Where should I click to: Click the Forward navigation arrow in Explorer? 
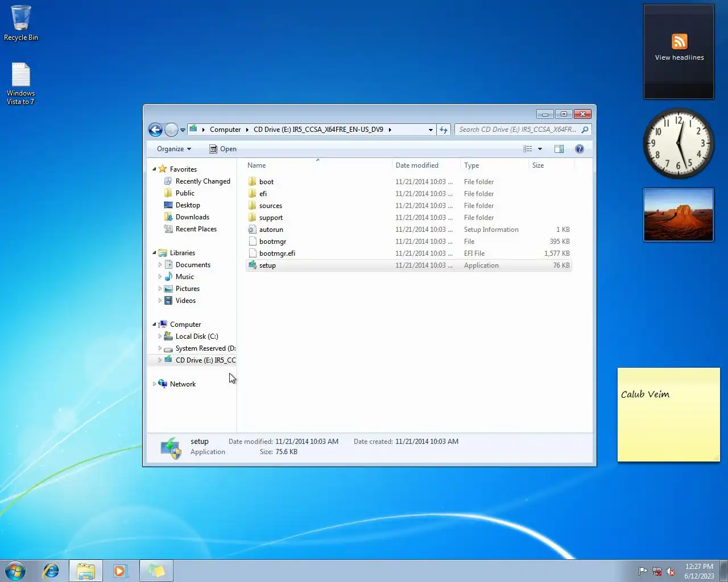pyautogui.click(x=171, y=130)
